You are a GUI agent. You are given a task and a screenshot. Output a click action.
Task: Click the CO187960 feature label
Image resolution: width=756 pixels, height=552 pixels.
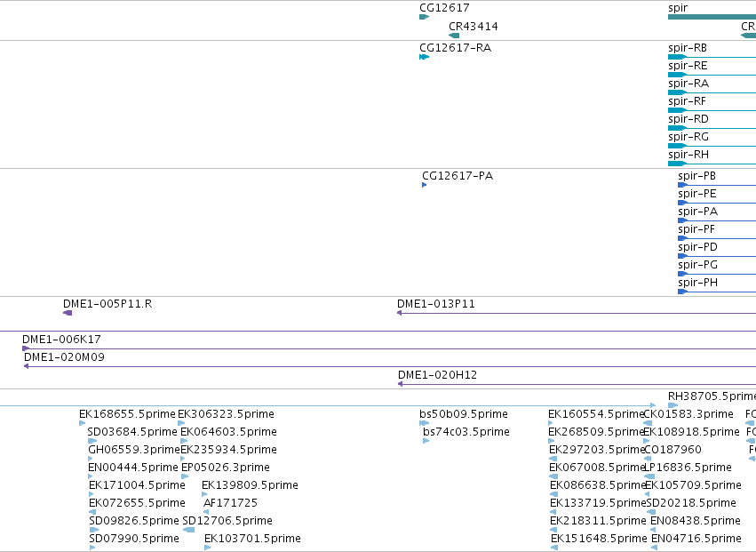[x=672, y=450]
